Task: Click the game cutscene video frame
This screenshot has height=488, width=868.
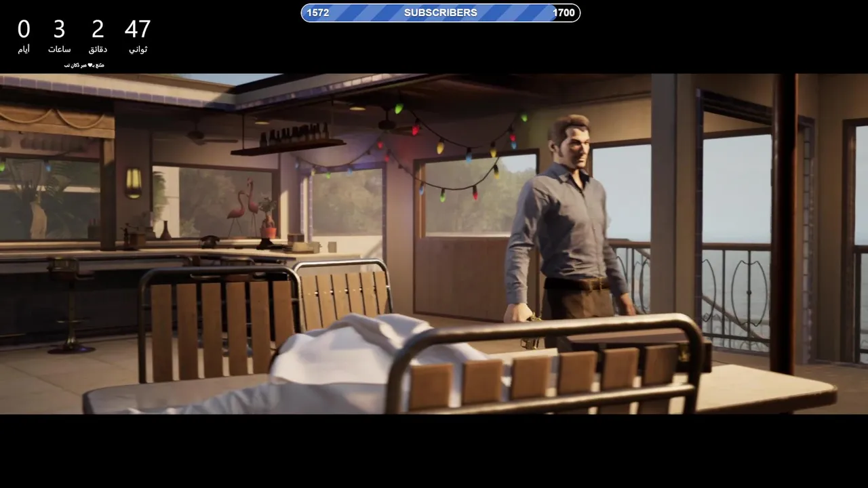Action: pyautogui.click(x=434, y=244)
